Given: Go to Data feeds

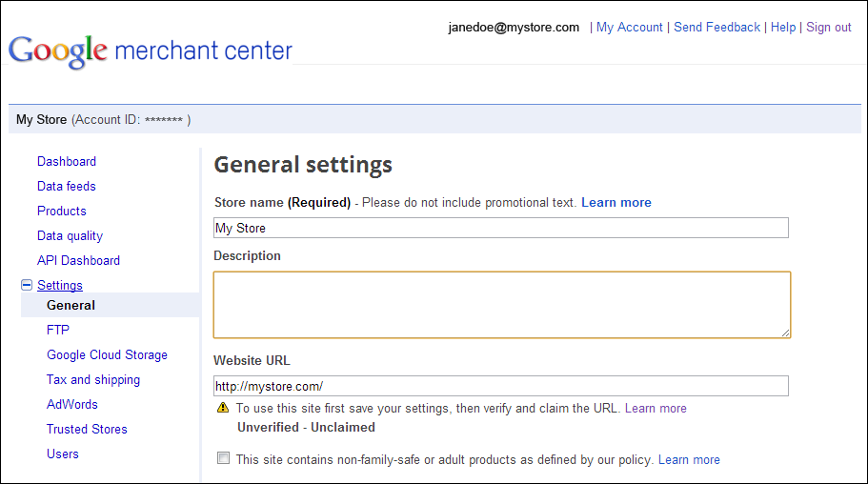Looking at the screenshot, I should pos(67,186).
